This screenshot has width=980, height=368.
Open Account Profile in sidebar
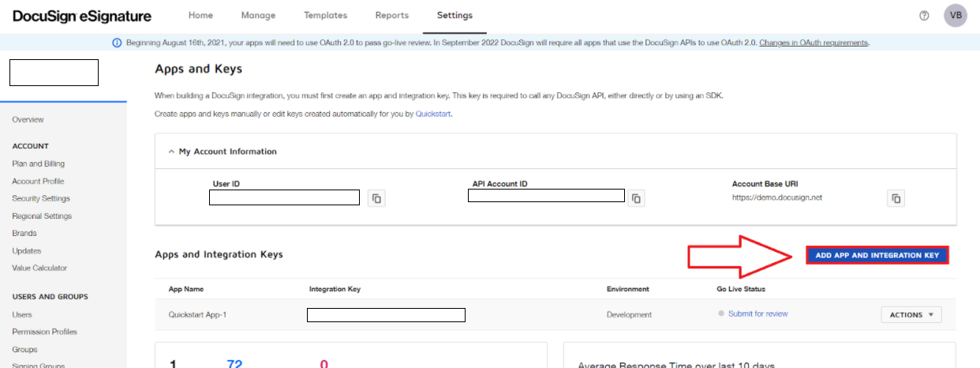click(38, 182)
